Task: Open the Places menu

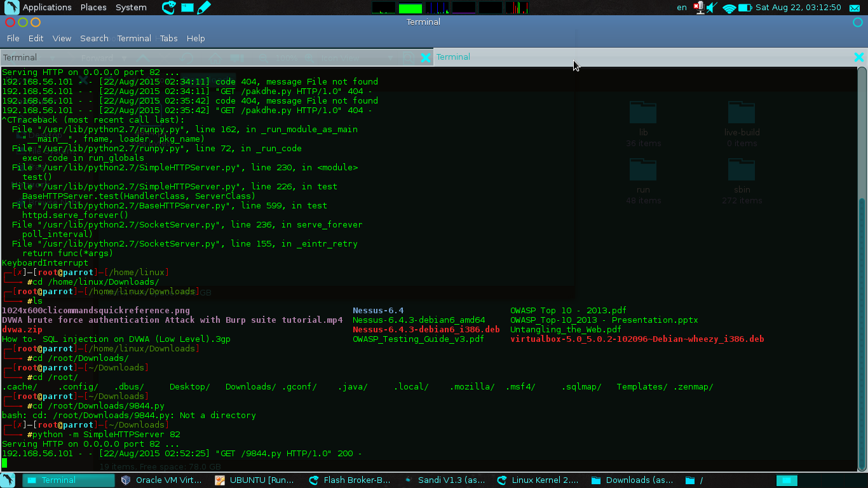Action: pyautogui.click(x=93, y=8)
